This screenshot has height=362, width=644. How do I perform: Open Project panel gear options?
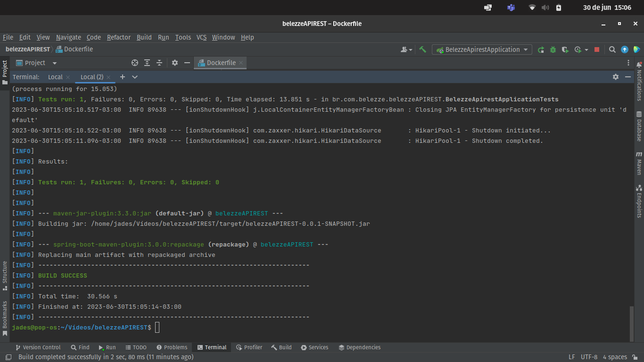tap(175, 63)
